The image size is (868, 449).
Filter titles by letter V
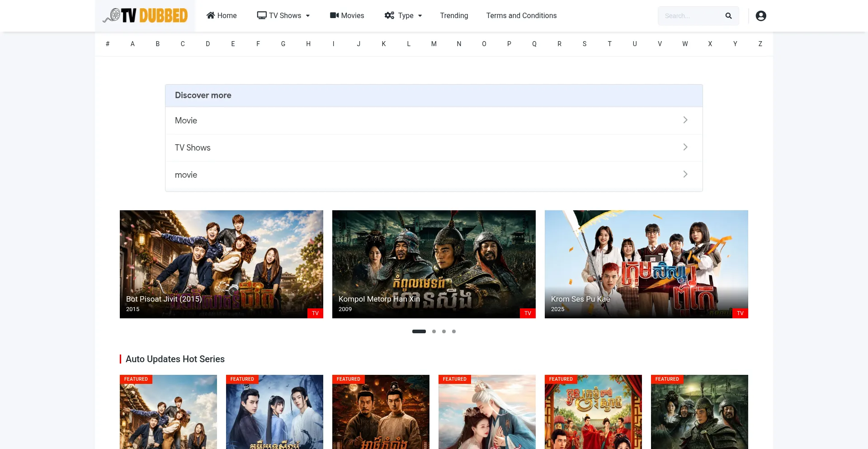click(660, 44)
